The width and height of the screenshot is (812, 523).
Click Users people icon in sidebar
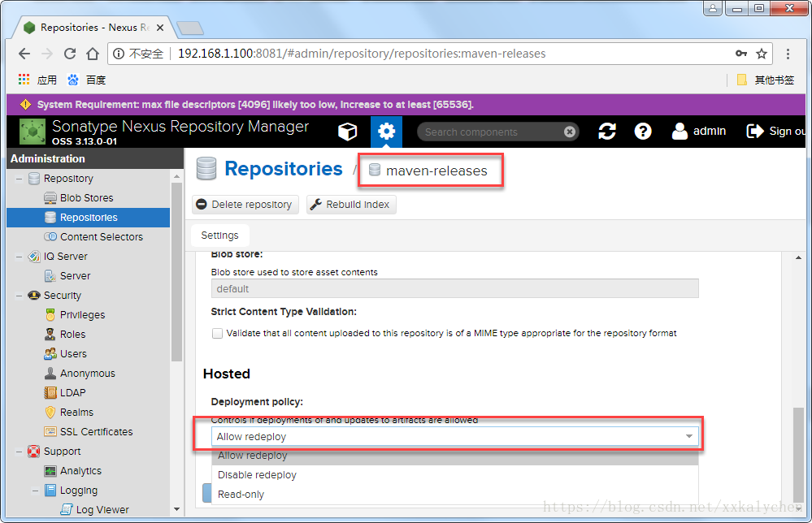tap(50, 354)
